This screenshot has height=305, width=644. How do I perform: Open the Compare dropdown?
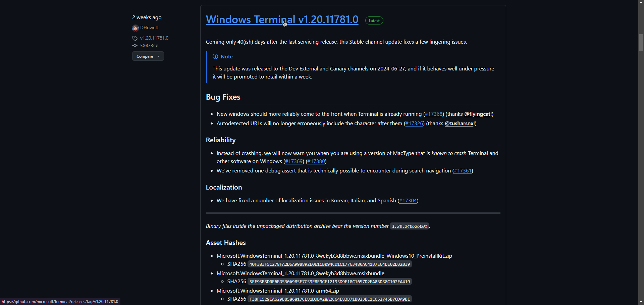(148, 56)
